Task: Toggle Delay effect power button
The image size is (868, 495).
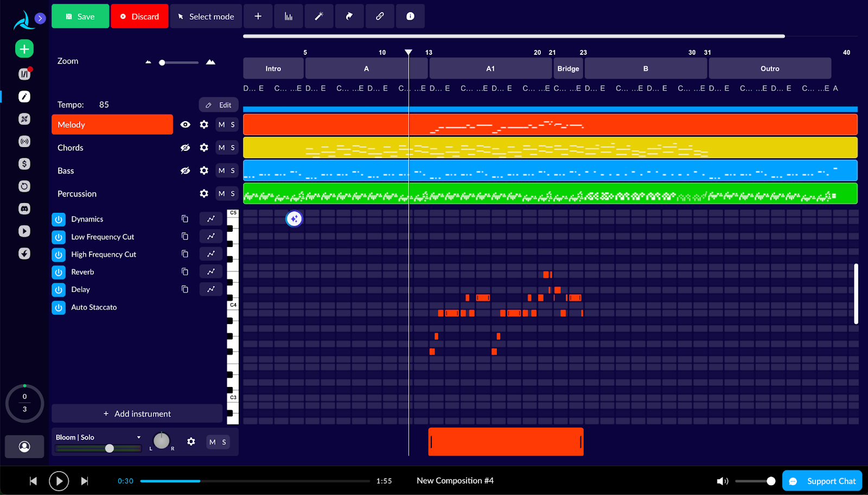Action: pos(59,290)
